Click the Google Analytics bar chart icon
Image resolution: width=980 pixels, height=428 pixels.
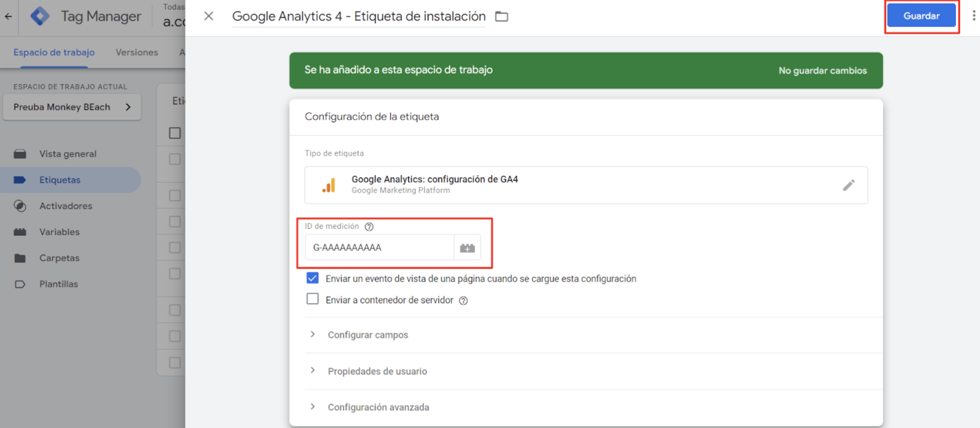329,185
